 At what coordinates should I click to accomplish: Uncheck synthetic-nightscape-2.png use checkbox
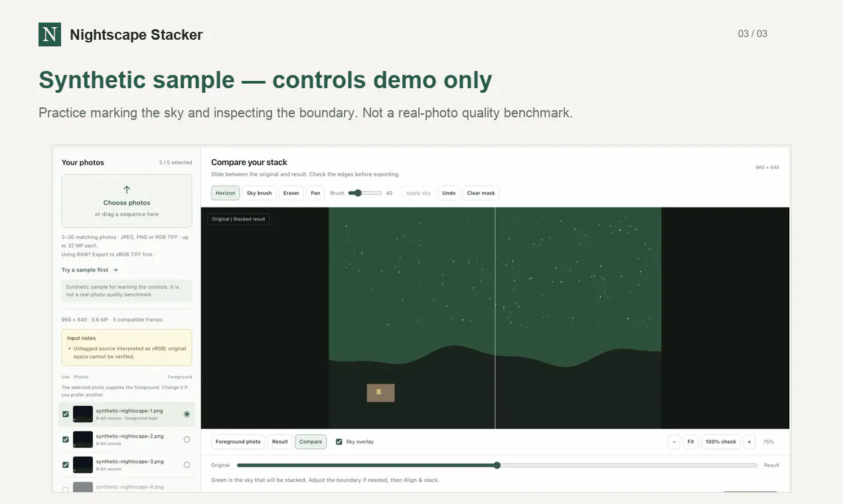point(65,440)
